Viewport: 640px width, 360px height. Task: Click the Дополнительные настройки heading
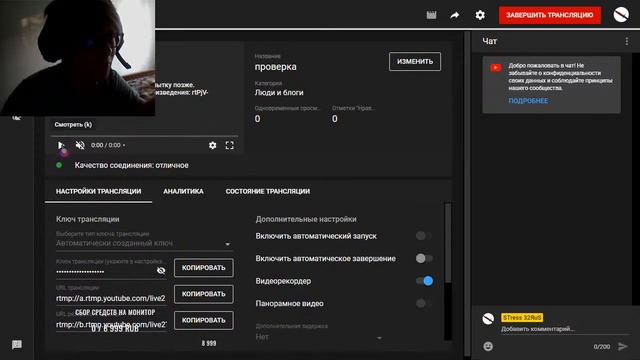[x=306, y=219]
